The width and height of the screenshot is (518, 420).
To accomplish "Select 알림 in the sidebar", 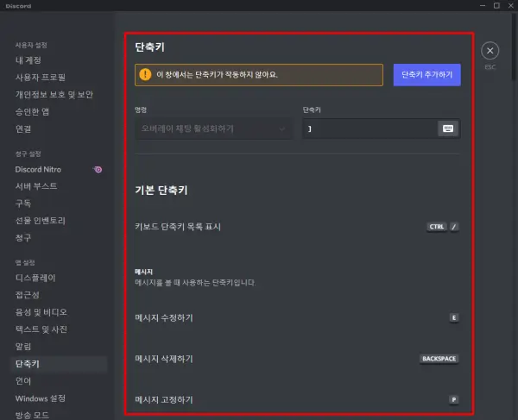I will point(23,347).
